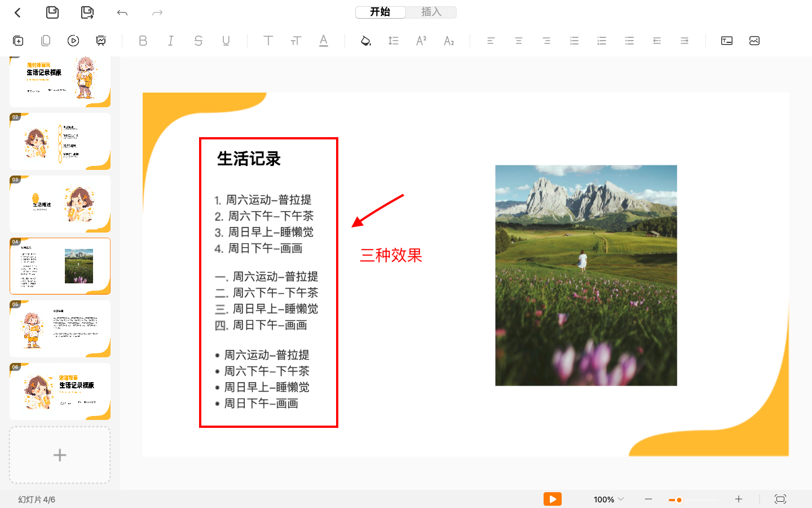
Task: Select slide 6 thumbnail in sidebar
Action: tap(60, 391)
